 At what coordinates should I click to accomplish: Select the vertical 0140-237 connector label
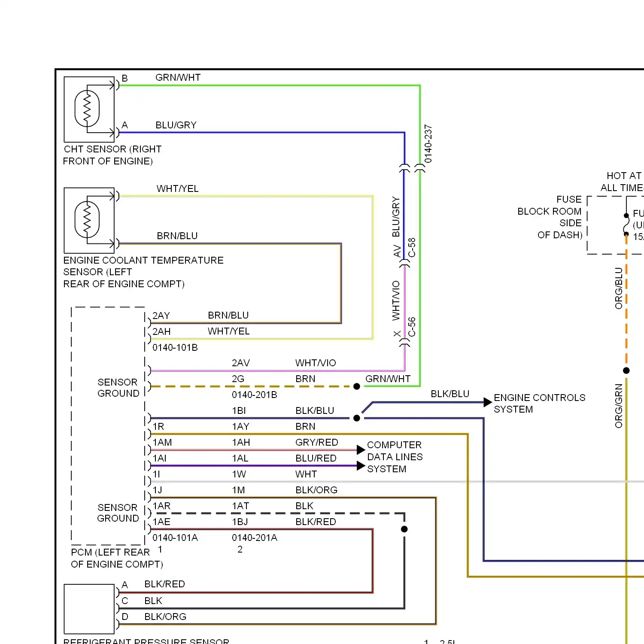[x=428, y=144]
